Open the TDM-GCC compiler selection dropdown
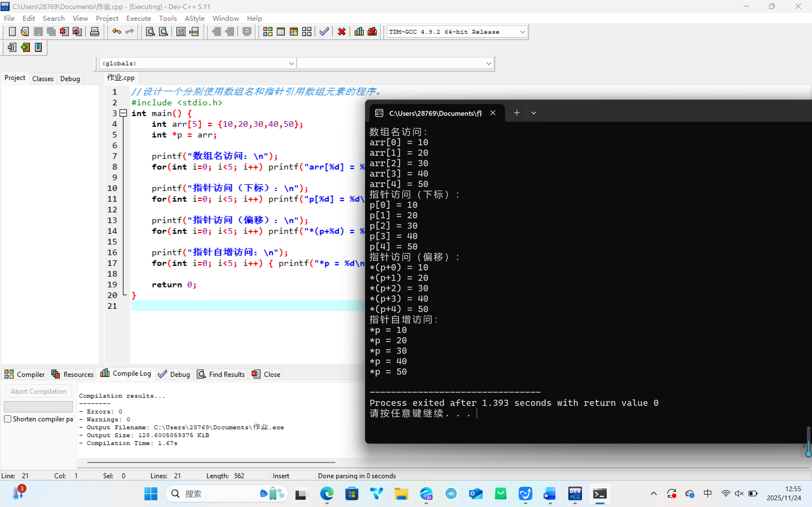 click(522, 32)
